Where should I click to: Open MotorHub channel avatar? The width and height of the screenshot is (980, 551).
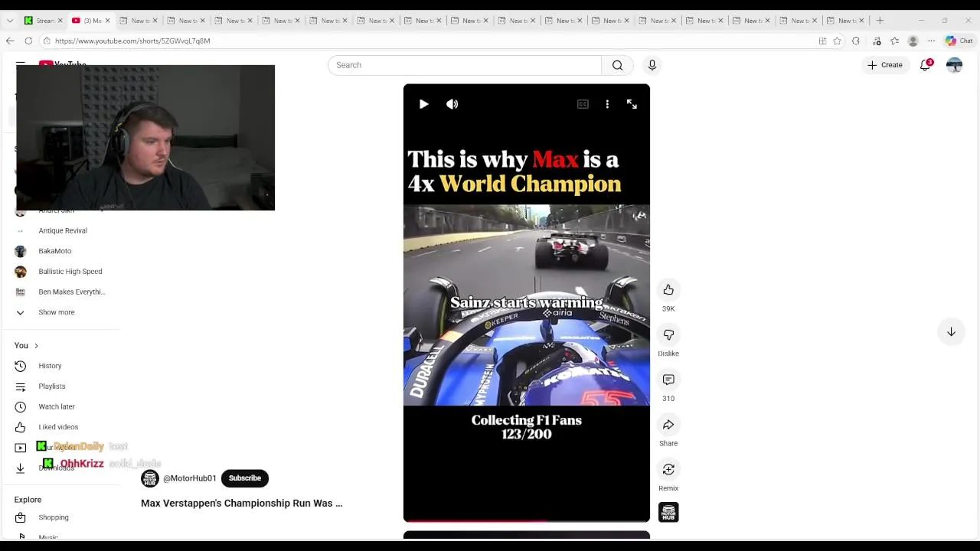[x=150, y=479]
